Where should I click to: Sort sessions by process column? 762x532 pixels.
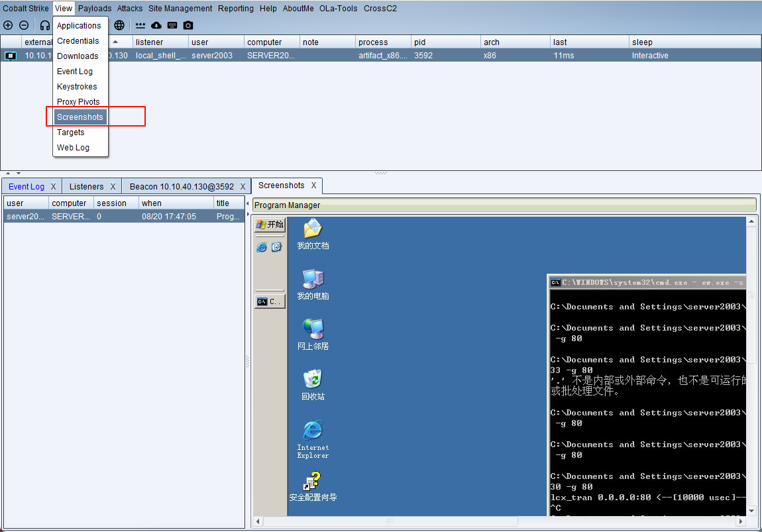(384, 42)
